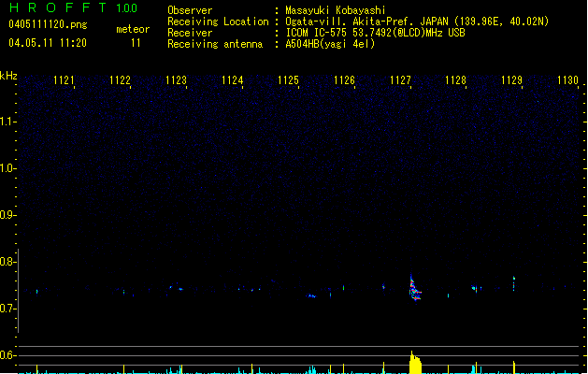Click the 0.9 kHz frequency label

point(7,215)
